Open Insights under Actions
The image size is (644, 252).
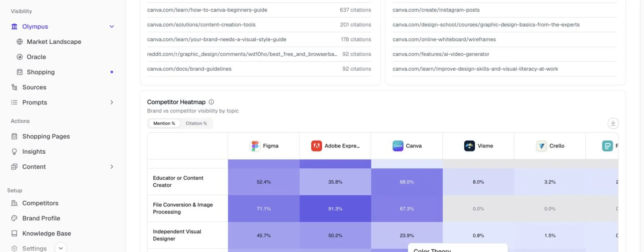34,151
